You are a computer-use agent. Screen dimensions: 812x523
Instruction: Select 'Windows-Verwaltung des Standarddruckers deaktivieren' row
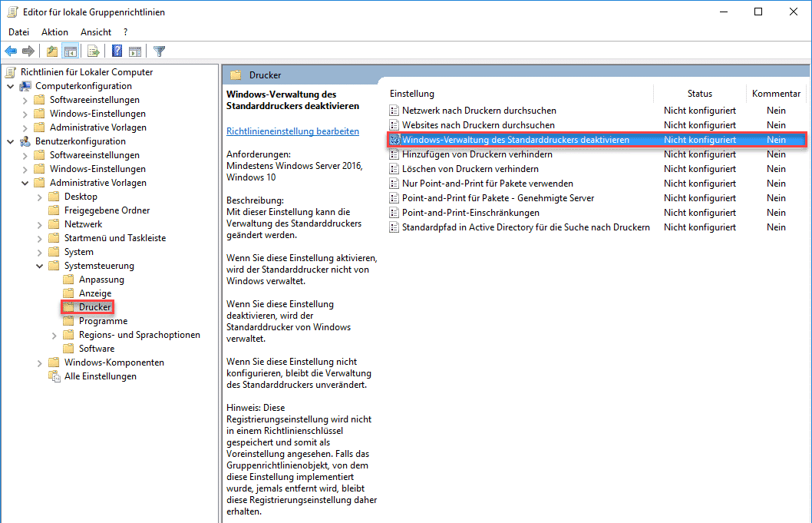[596, 140]
